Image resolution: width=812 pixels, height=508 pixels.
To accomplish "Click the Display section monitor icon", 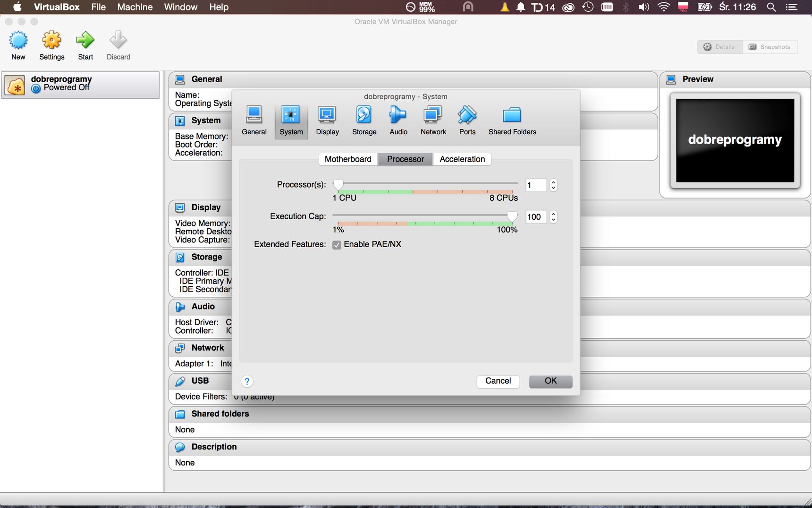I will click(x=180, y=208).
